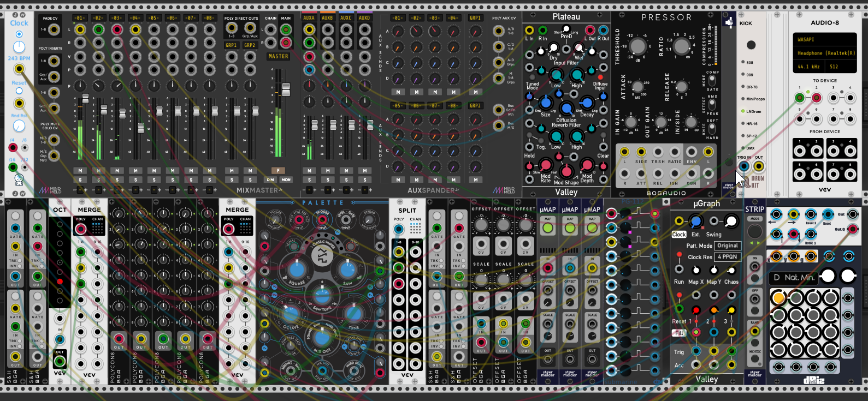The image size is (868, 401).
Task: Mute the AUXA return
Action: pyautogui.click(x=309, y=171)
